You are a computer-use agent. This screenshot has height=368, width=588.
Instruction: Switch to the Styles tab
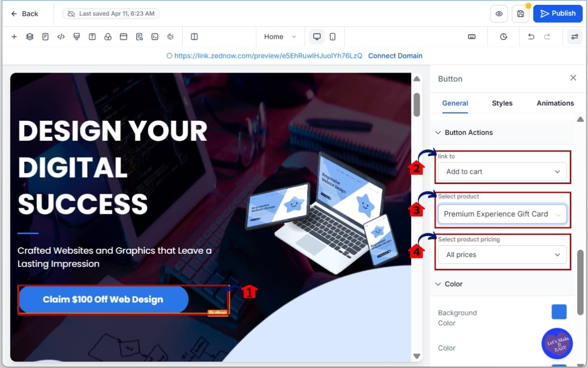(x=502, y=103)
